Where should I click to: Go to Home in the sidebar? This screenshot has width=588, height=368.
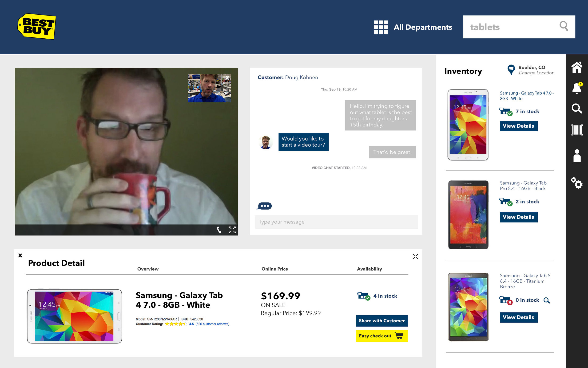(x=576, y=67)
